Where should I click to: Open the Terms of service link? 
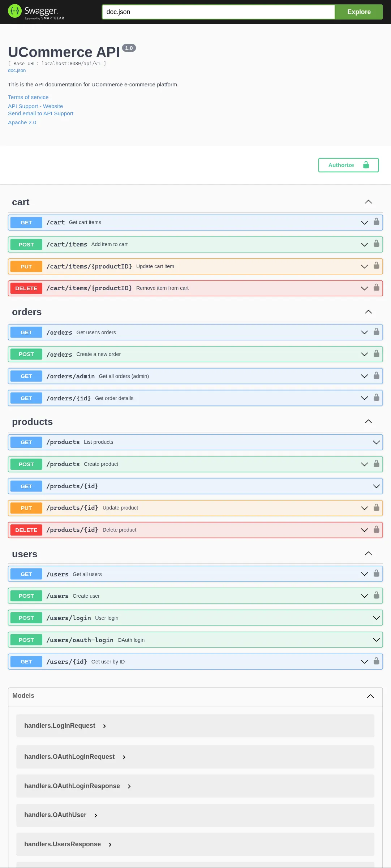coord(28,97)
